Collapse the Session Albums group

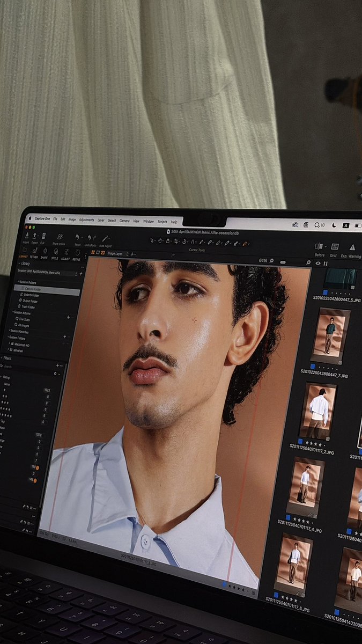13,312
